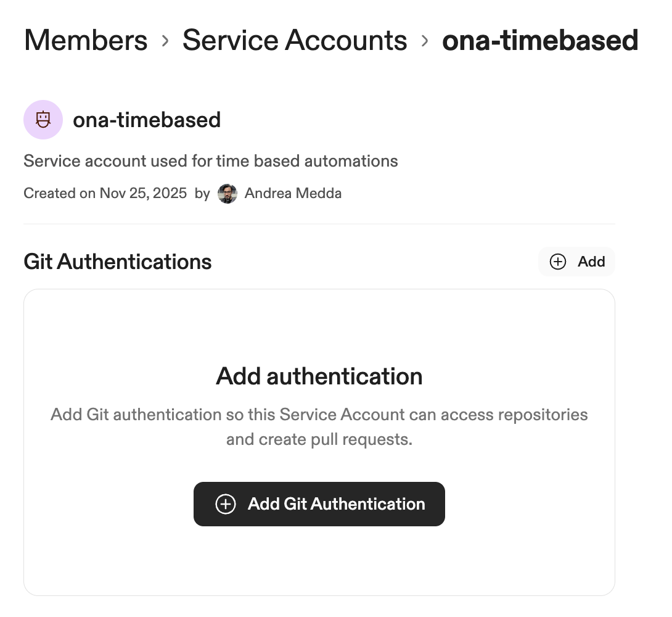Image resolution: width=672 pixels, height=617 pixels.
Task: Select the service account description text
Action: click(x=210, y=160)
